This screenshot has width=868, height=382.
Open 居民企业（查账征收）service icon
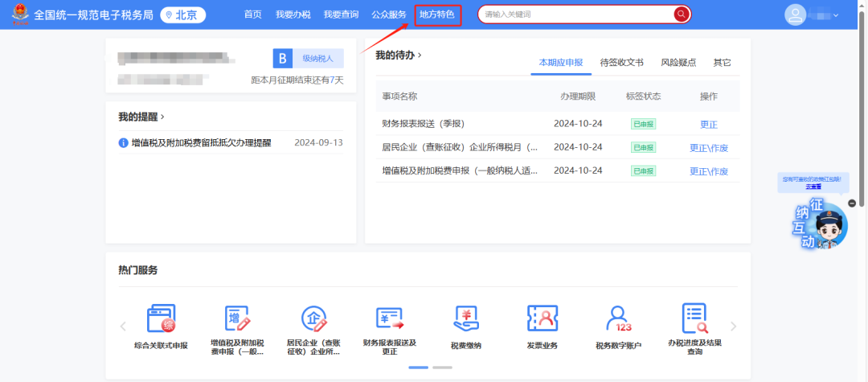click(x=313, y=318)
